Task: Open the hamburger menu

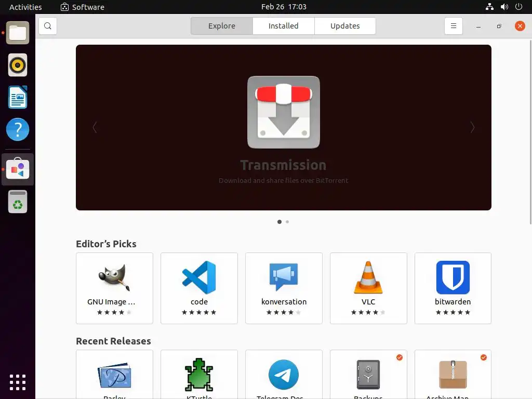Action: point(453,26)
